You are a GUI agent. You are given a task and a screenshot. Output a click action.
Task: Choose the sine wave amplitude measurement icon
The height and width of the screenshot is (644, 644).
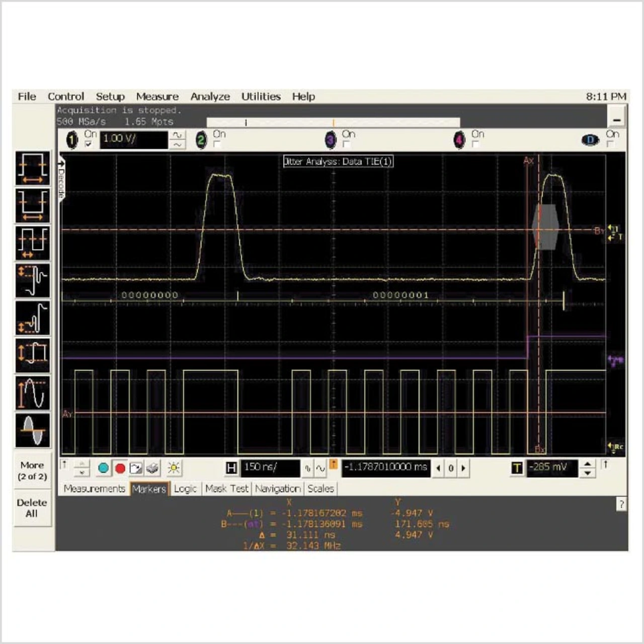(33, 392)
